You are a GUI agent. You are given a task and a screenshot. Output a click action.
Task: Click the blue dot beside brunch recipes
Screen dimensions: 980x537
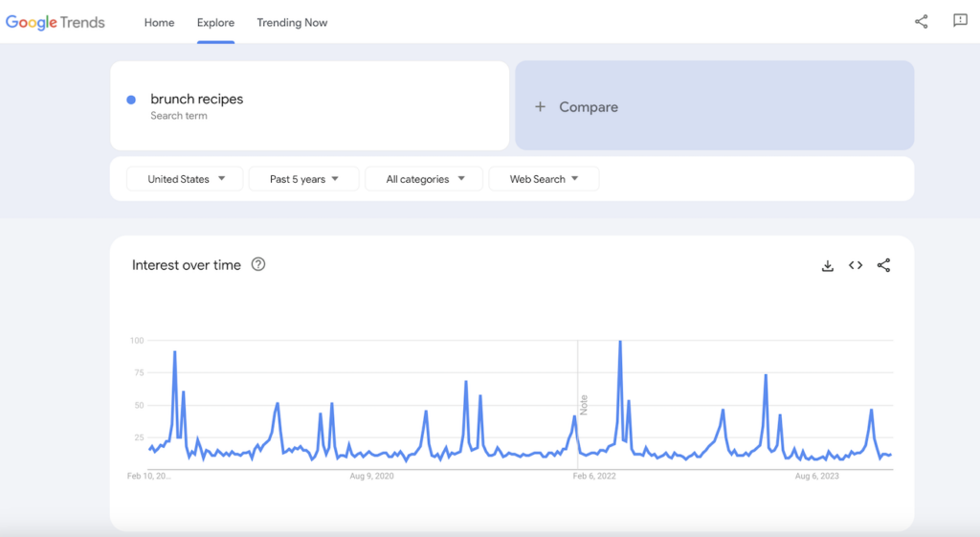coord(131,100)
